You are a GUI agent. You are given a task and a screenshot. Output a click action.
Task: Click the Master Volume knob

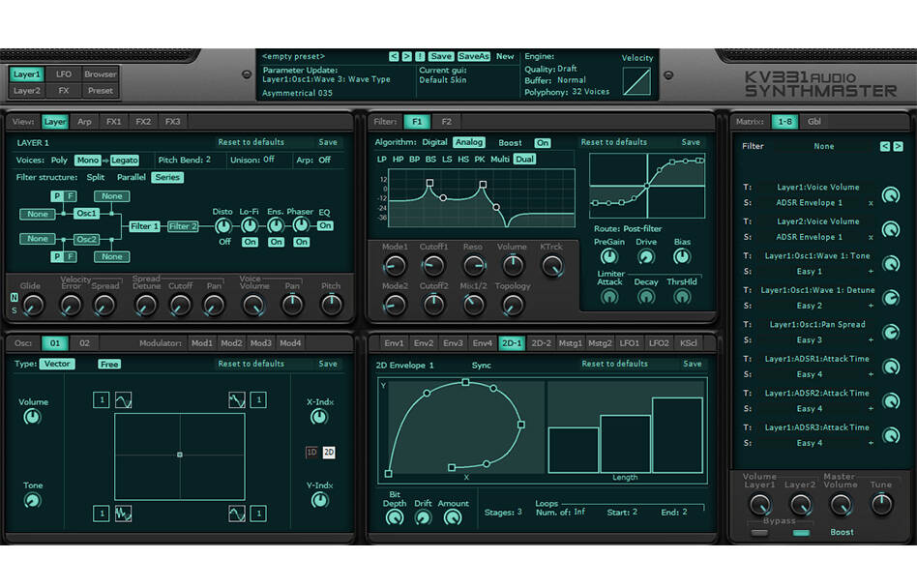coord(841,504)
